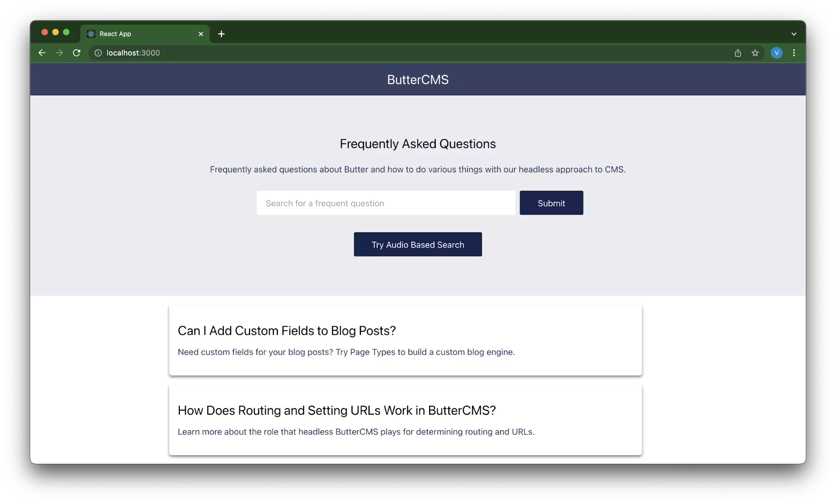Click the browser forward navigation arrow
The width and height of the screenshot is (836, 504).
tap(59, 53)
